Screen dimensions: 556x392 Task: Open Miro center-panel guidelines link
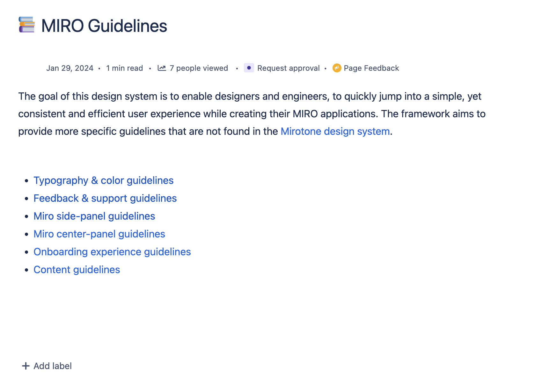(99, 234)
